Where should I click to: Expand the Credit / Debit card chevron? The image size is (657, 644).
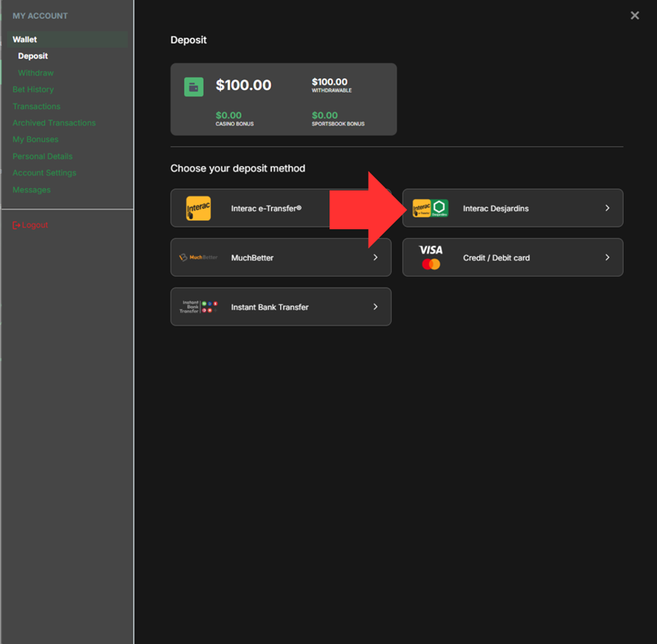click(x=607, y=258)
